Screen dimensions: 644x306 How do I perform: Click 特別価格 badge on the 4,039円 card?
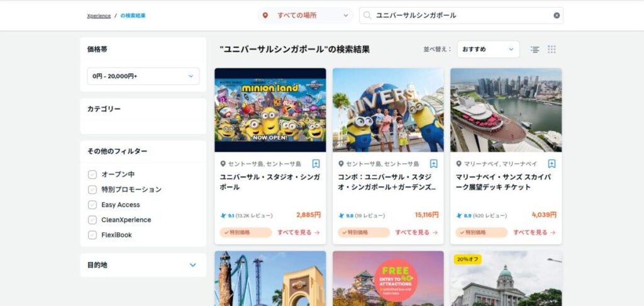[481, 232]
